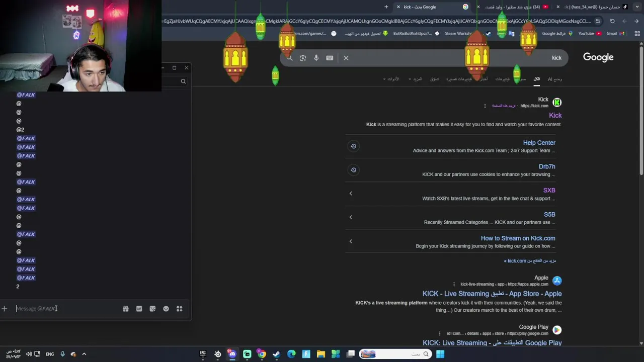Switch to the تسوّق tab
Screen dimensions: 644x362
[x=434, y=79]
